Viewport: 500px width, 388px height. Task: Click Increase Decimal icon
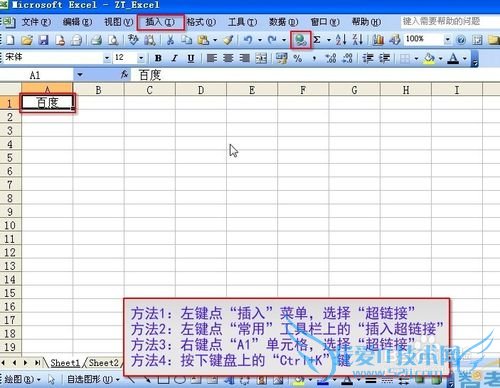331,58
